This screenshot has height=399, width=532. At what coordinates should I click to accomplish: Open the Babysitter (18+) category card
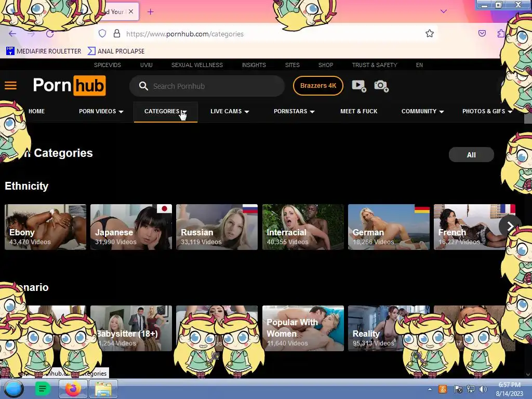131,328
